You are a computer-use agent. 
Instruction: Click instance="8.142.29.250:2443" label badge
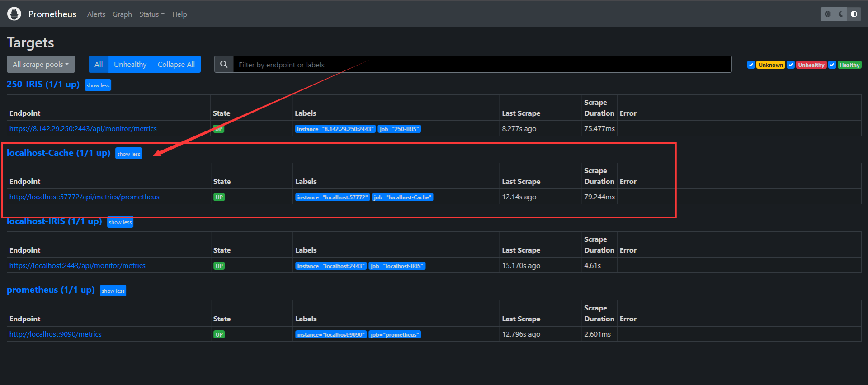(x=335, y=129)
